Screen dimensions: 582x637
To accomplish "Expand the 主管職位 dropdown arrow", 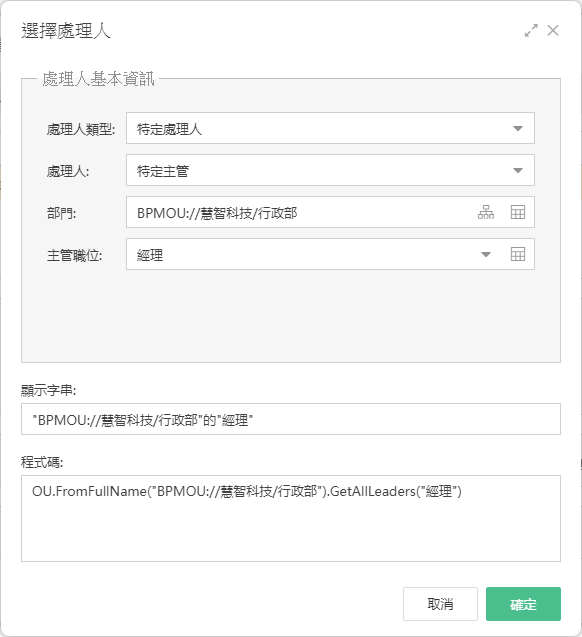I will click(x=486, y=254).
